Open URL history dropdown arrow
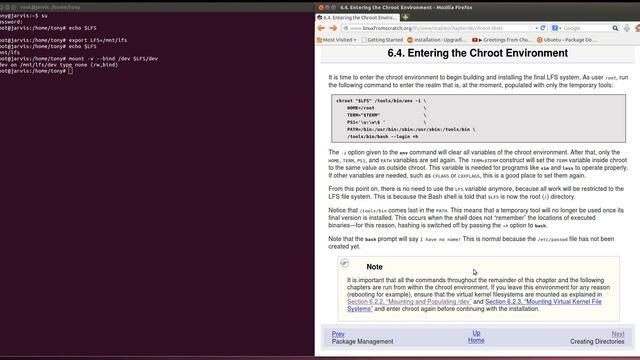640x360 pixels. click(x=536, y=28)
